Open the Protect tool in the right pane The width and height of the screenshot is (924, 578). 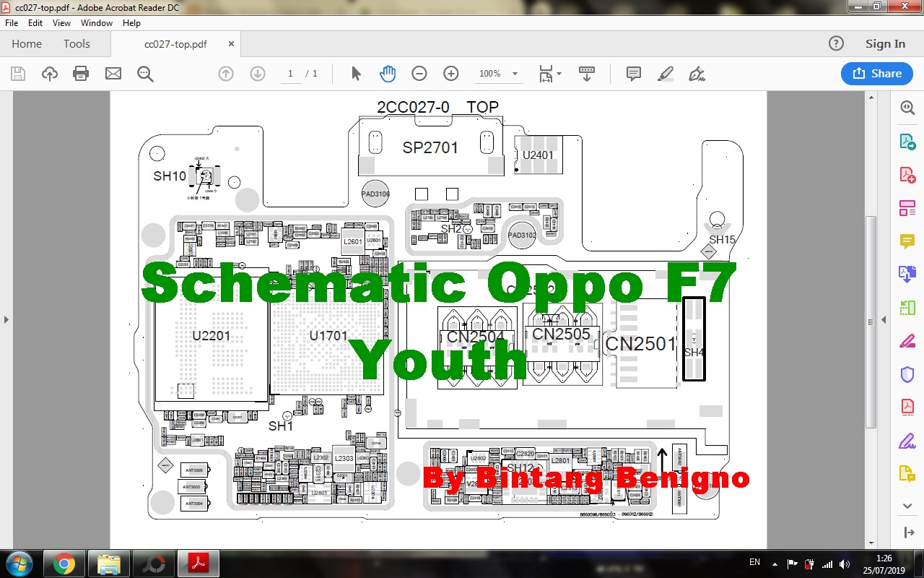coord(907,374)
